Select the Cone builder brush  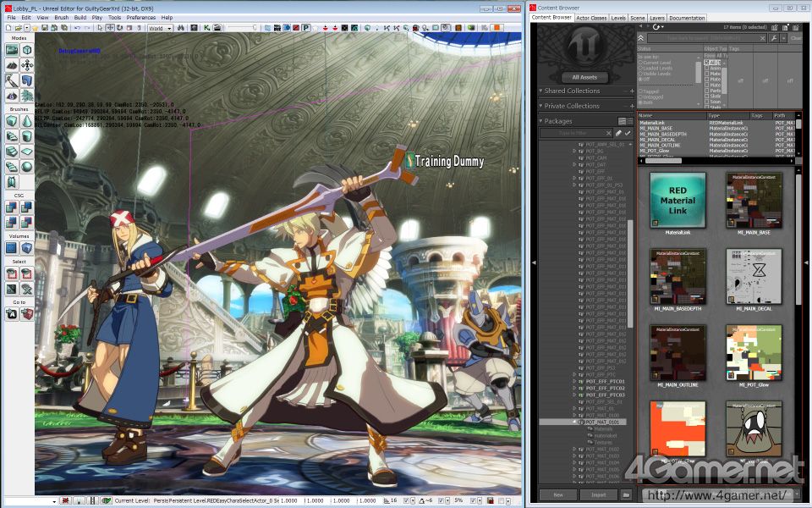click(25, 121)
